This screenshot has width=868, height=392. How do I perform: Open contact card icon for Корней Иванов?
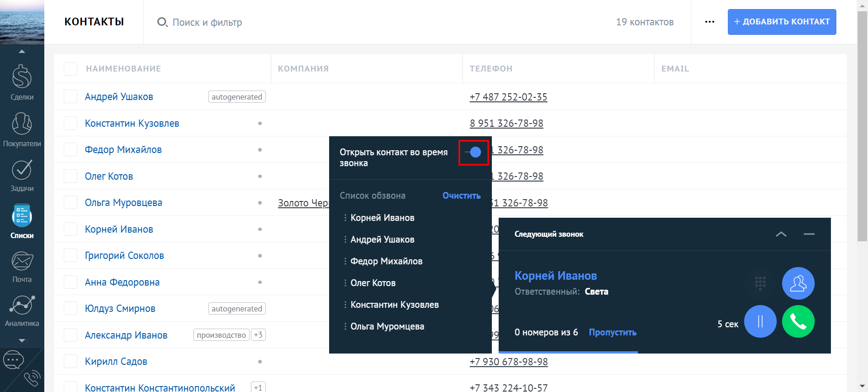(798, 283)
